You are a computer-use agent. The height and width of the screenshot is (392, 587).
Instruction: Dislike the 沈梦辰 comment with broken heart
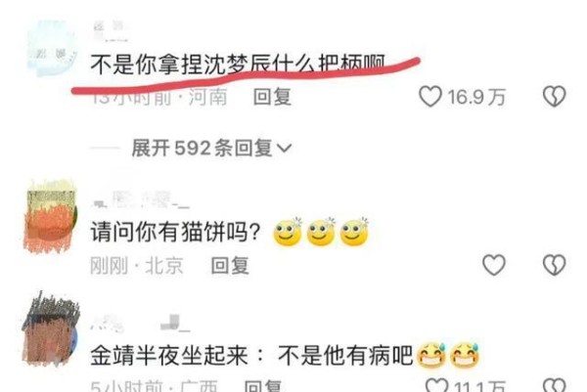[555, 97]
